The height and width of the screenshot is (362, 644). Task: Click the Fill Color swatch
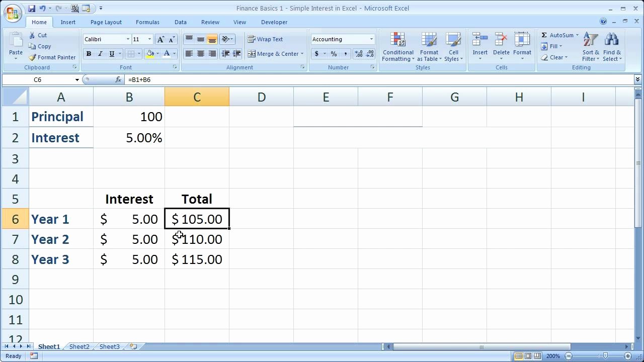[149, 54]
